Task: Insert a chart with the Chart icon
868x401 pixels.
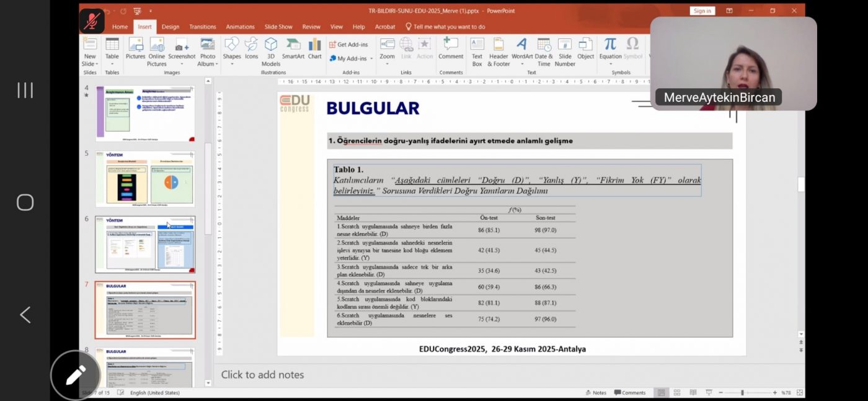Action: pos(315,48)
